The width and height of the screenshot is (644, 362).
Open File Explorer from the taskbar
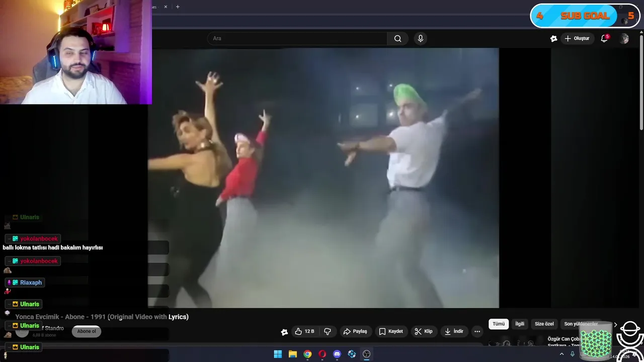point(292,354)
